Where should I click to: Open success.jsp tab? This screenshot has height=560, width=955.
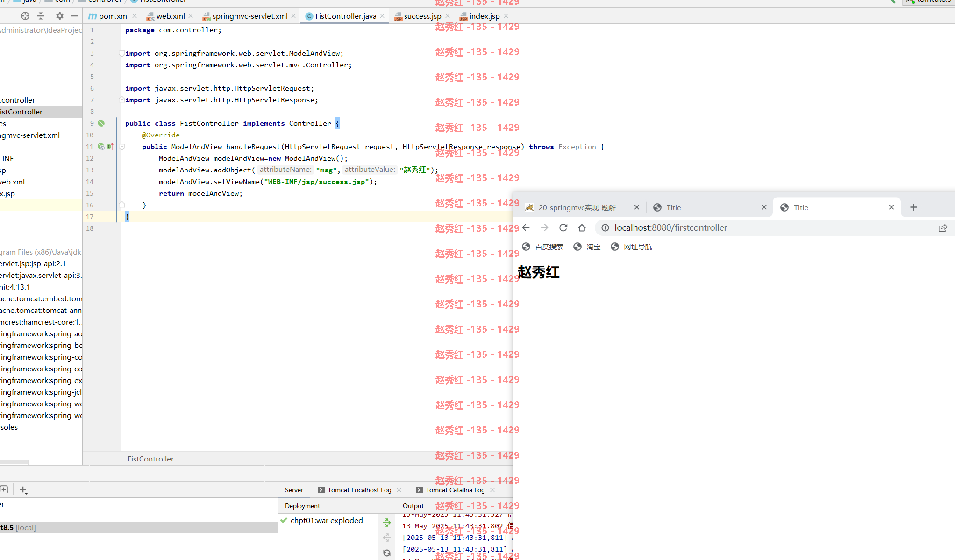[418, 16]
